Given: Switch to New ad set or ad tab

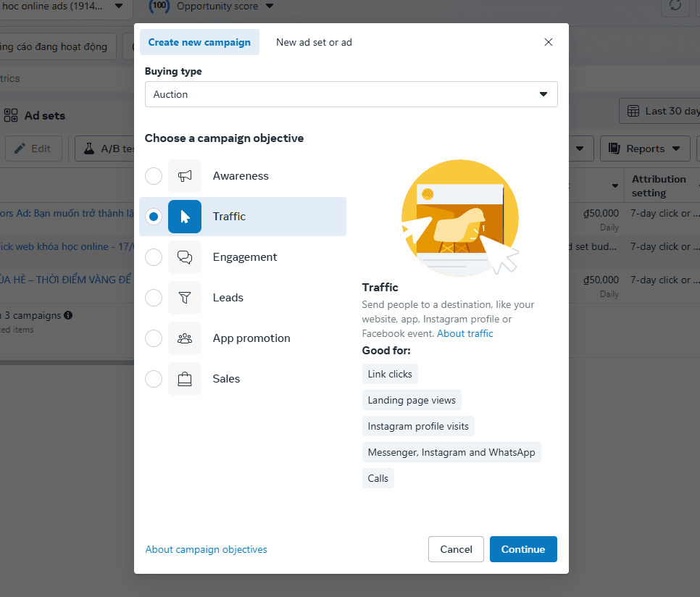Looking at the screenshot, I should [x=314, y=42].
